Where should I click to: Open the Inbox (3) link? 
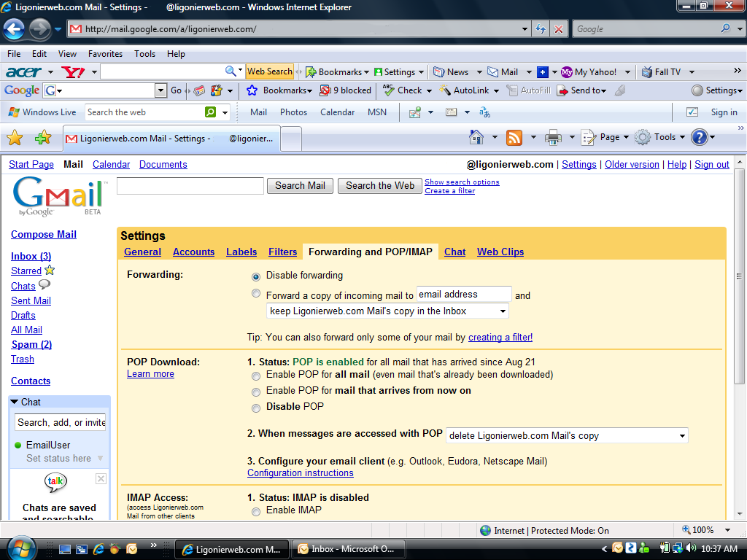[31, 256]
